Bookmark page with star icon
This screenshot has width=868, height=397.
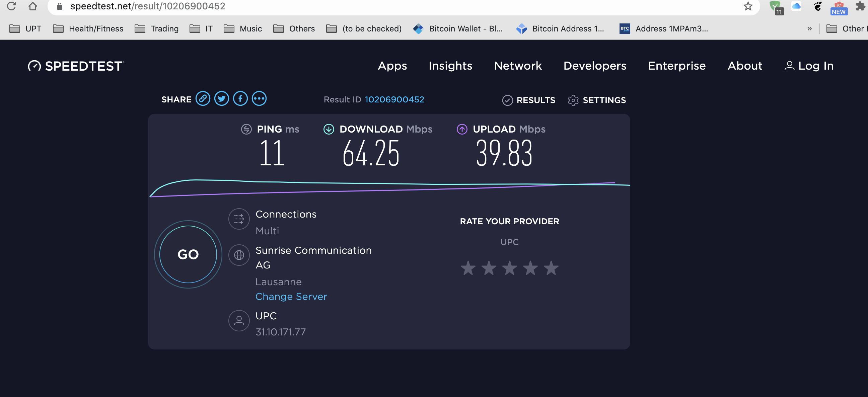748,6
